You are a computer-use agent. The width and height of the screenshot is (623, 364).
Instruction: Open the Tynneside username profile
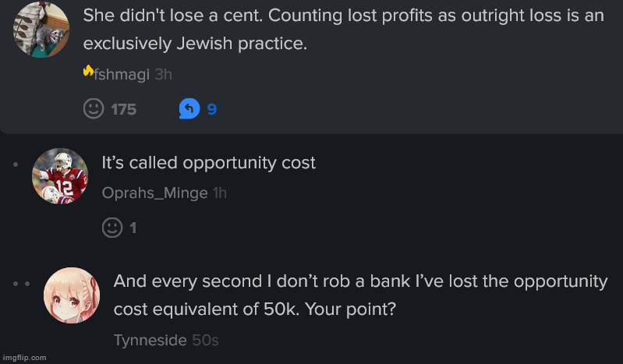[x=150, y=340]
